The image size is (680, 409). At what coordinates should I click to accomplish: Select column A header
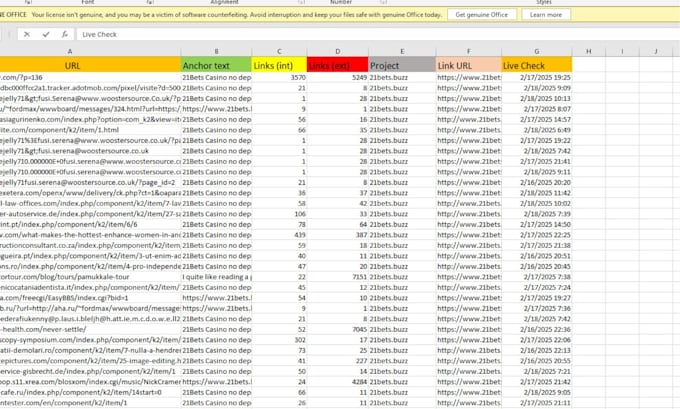(x=69, y=52)
